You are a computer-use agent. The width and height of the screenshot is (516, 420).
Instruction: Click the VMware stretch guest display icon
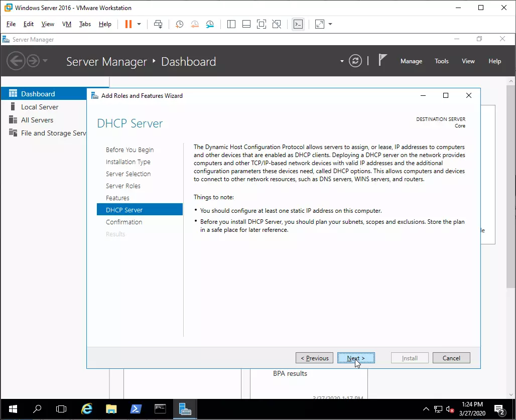click(x=320, y=24)
